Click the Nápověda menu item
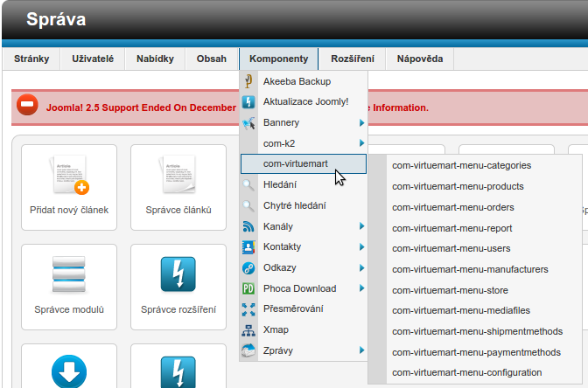This screenshot has width=588, height=388. coord(419,59)
